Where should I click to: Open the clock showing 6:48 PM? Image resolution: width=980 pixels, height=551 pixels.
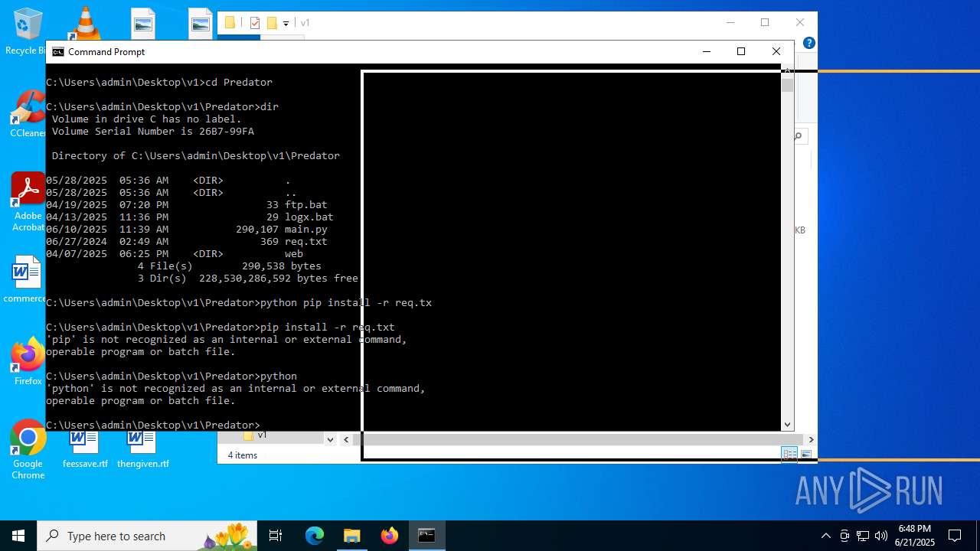916,536
